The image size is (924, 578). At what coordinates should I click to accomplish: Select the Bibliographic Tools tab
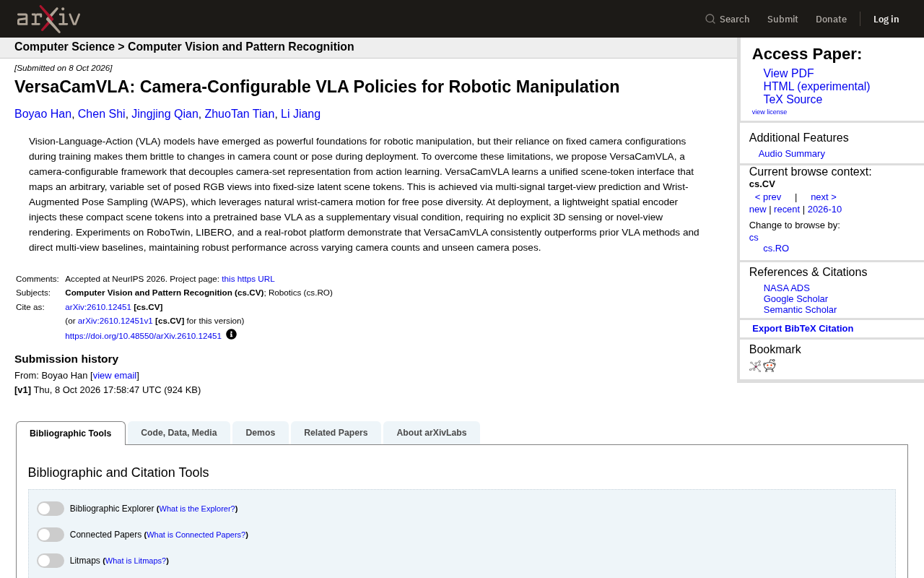[x=71, y=433]
